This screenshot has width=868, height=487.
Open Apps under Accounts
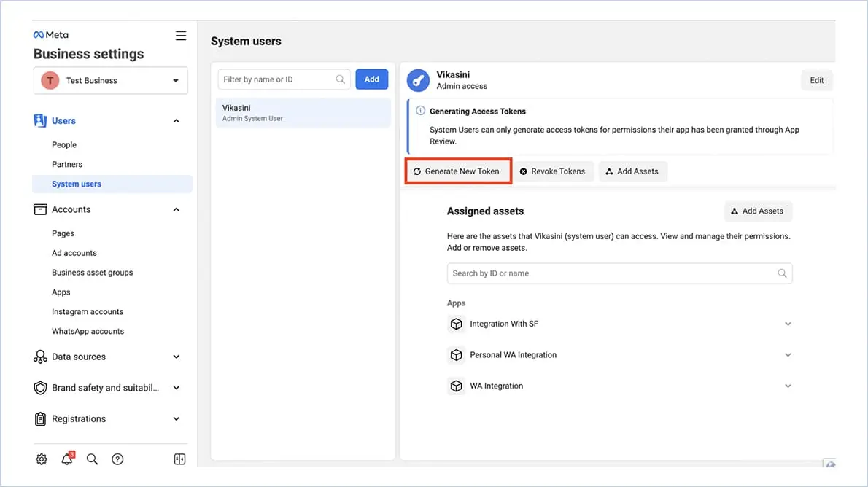(61, 292)
